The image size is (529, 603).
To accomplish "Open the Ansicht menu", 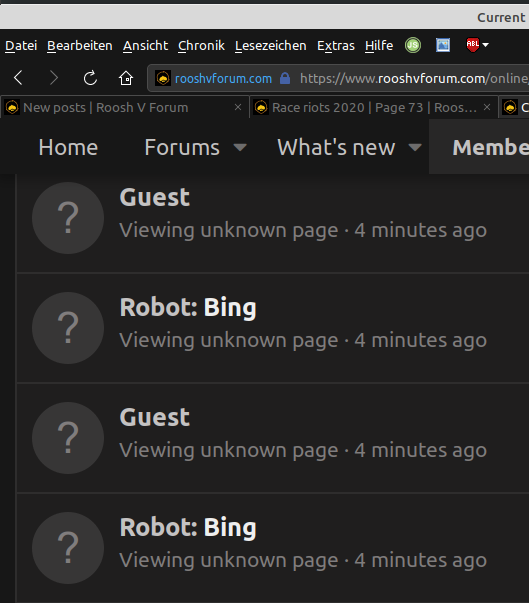I will 145,46.
